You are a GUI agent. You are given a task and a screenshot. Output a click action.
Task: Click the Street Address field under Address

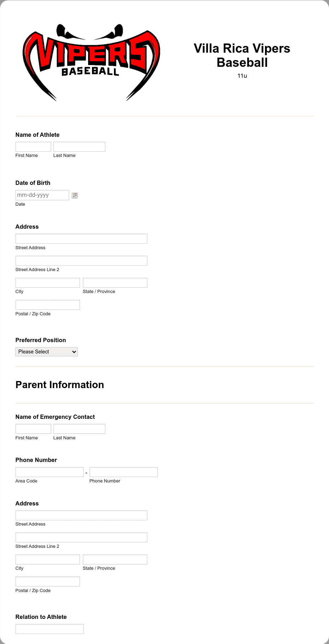tap(81, 239)
